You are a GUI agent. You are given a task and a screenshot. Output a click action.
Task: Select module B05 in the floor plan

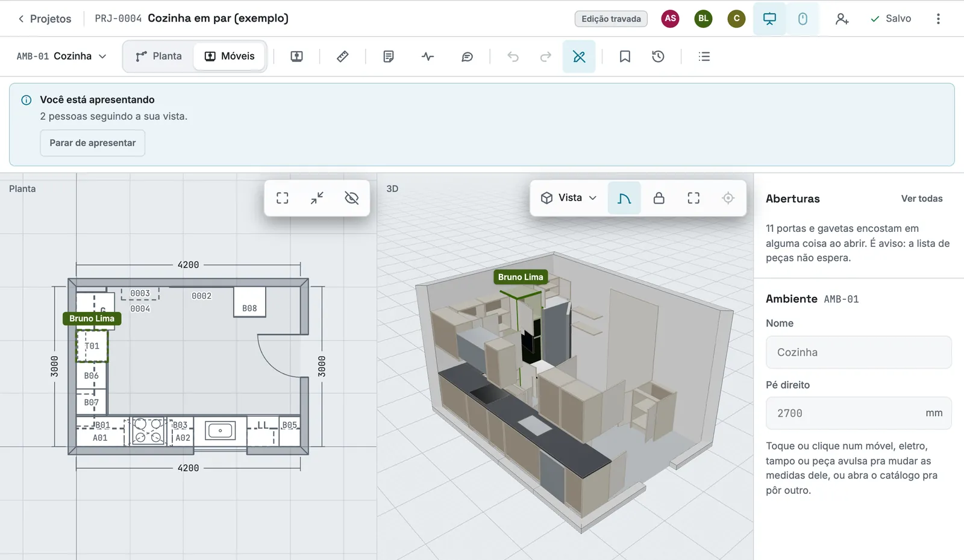pos(290,431)
